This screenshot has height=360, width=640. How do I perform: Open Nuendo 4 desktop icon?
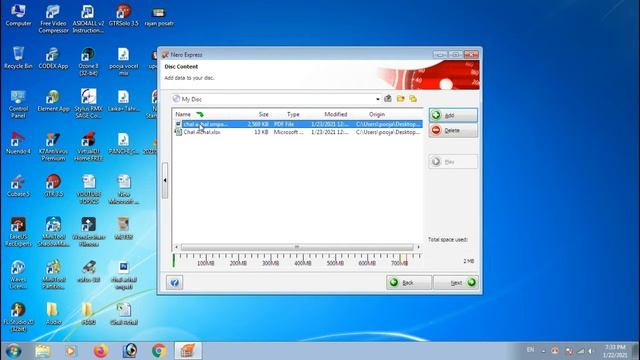(18, 143)
